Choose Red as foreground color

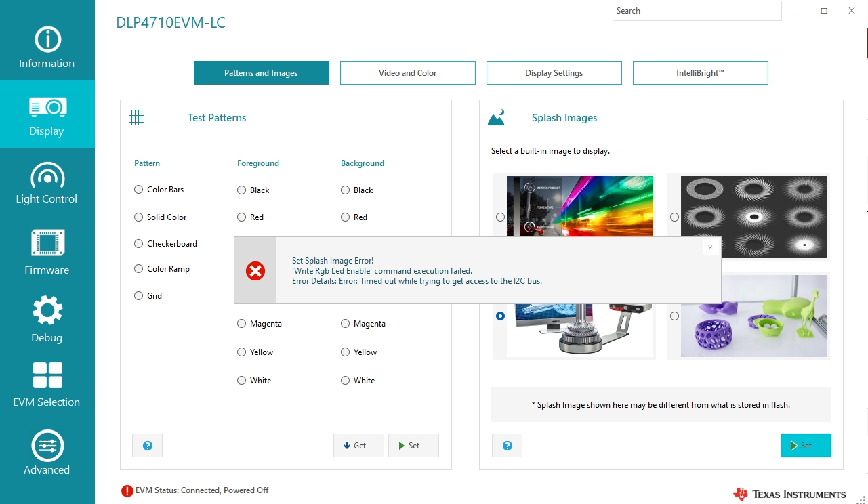tap(242, 217)
